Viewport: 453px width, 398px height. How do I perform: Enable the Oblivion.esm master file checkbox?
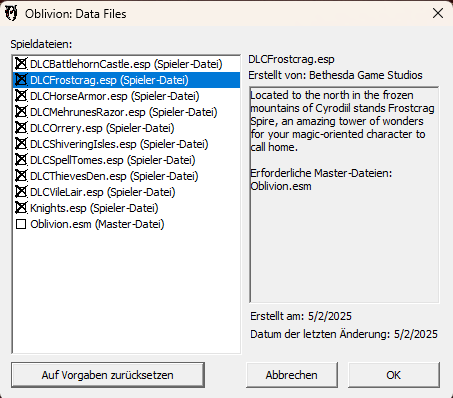21,224
